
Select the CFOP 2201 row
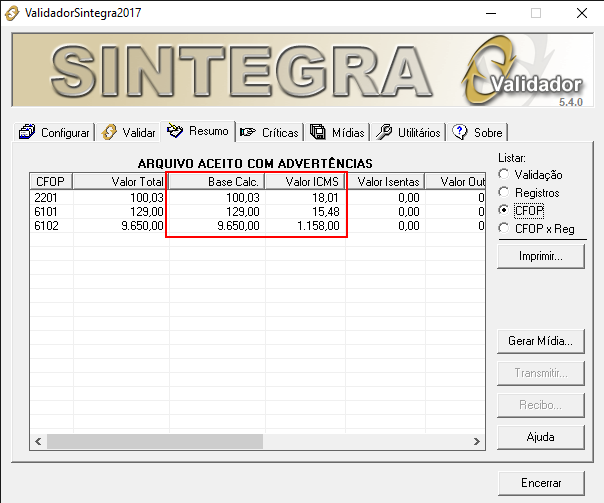(257, 198)
